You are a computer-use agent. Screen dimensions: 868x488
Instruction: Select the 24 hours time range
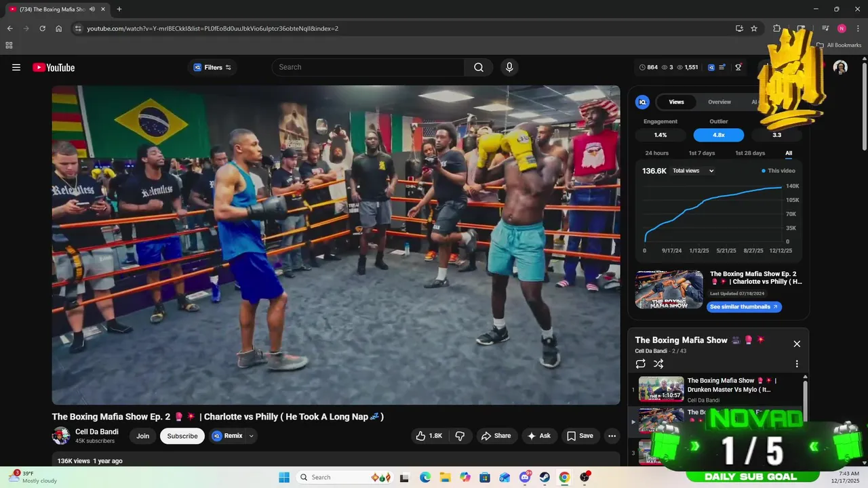point(656,153)
